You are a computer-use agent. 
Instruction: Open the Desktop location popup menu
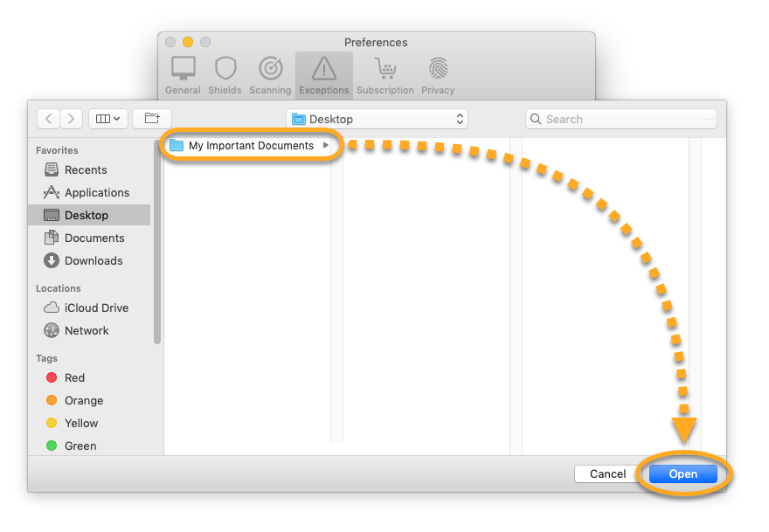(x=377, y=119)
